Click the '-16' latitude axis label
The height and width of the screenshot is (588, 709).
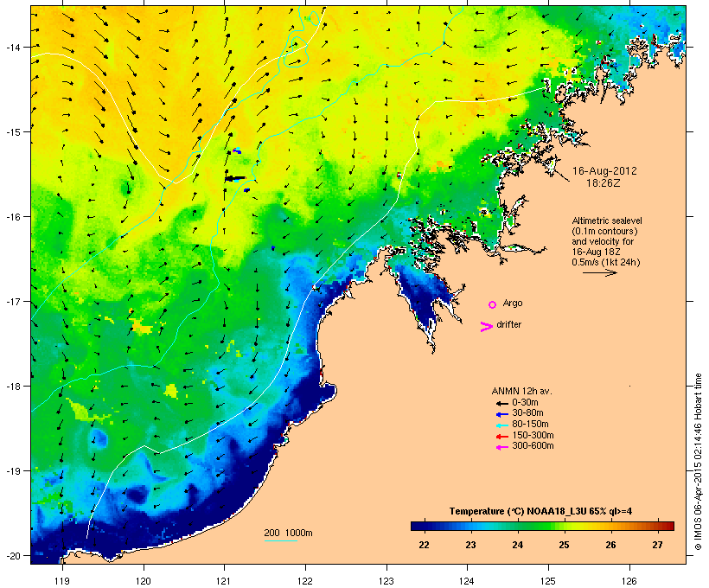[x=13, y=217]
